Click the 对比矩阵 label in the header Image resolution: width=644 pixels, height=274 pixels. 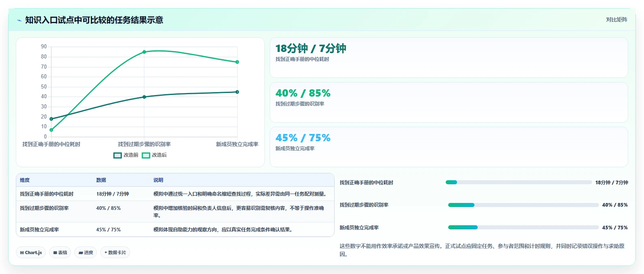click(616, 19)
